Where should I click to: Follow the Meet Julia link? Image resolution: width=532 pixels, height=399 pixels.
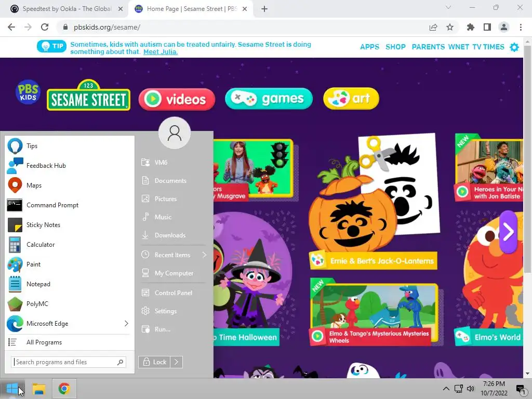[161, 52]
